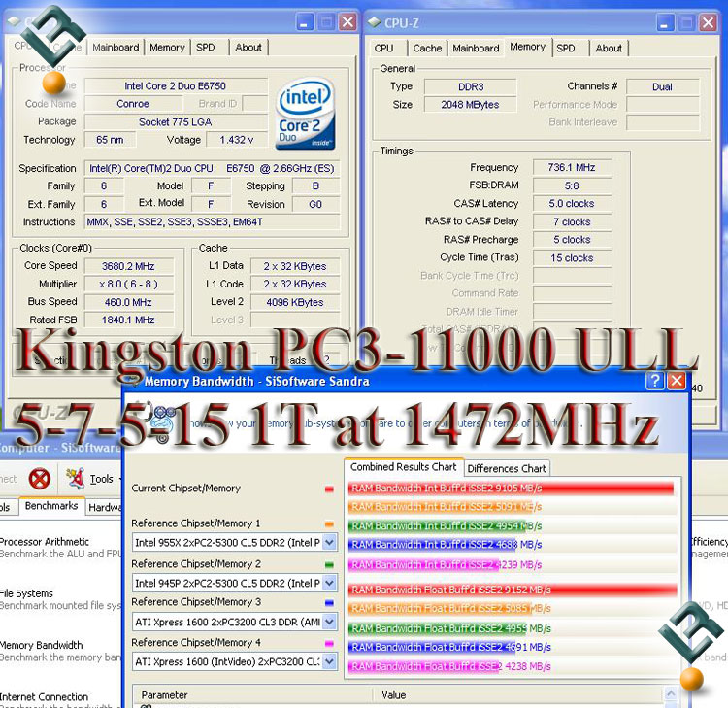Click red Int Buff'd iSSE2 9105 MB/s bar
The height and width of the screenshot is (708, 728).
511,488
